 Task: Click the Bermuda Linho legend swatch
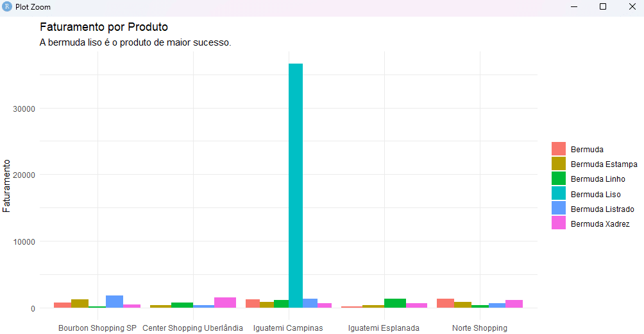click(x=559, y=179)
